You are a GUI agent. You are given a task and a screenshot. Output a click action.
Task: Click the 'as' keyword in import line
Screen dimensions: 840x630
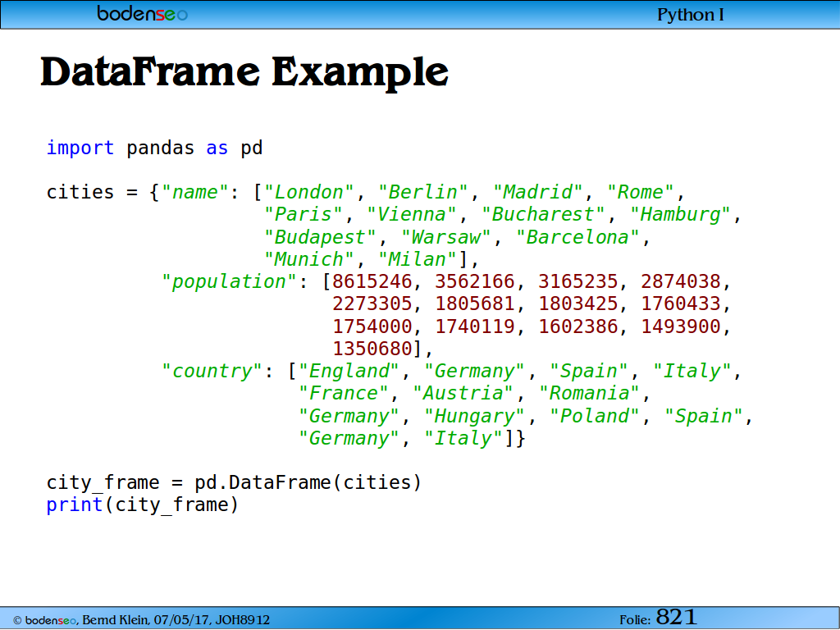[x=217, y=148]
